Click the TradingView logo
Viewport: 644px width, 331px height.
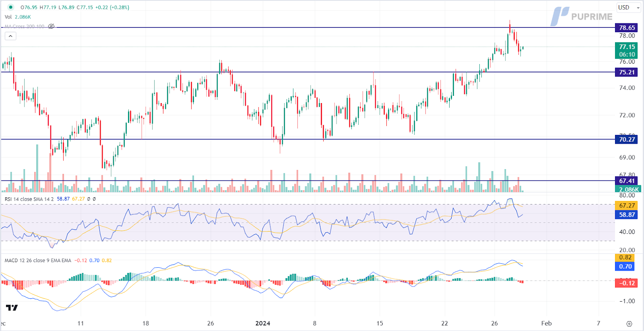tap(12, 308)
